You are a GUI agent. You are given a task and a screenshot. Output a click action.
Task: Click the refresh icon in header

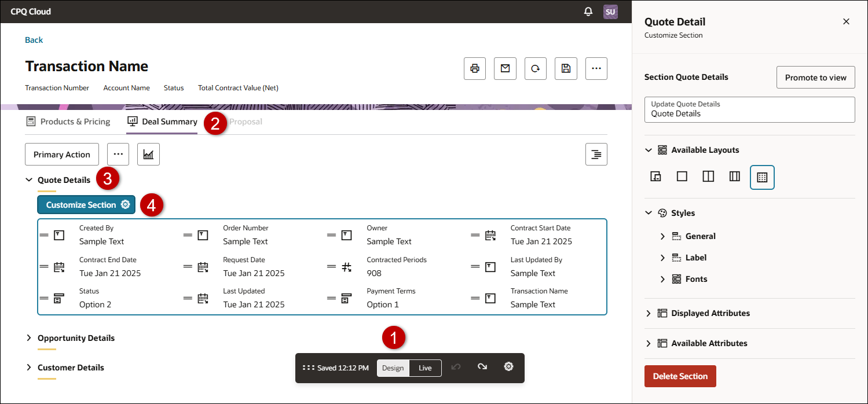536,68
